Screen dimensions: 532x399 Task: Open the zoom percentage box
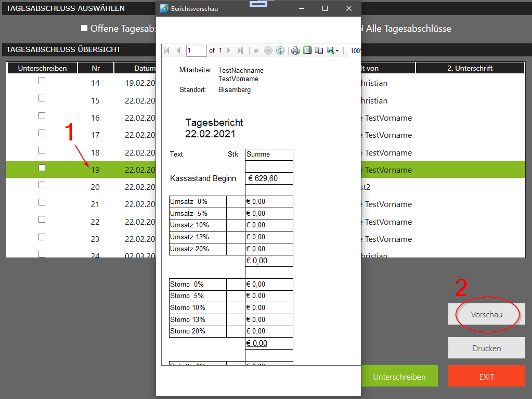pyautogui.click(x=355, y=50)
